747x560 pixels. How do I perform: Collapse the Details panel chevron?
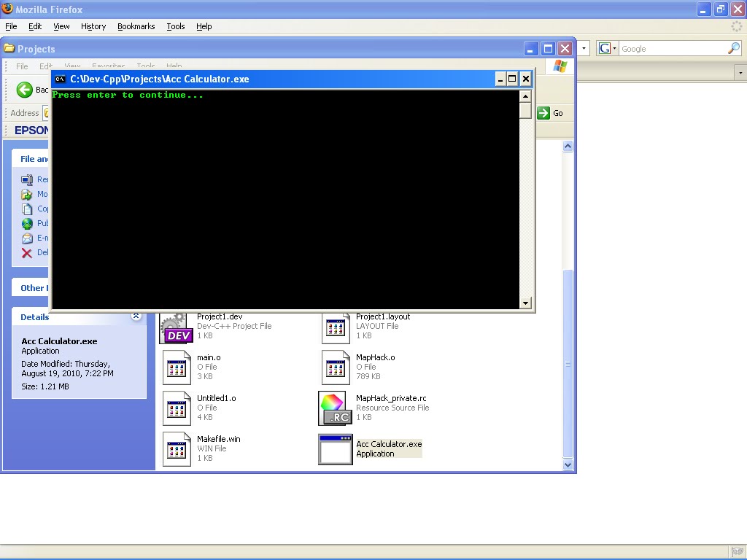[x=136, y=316]
